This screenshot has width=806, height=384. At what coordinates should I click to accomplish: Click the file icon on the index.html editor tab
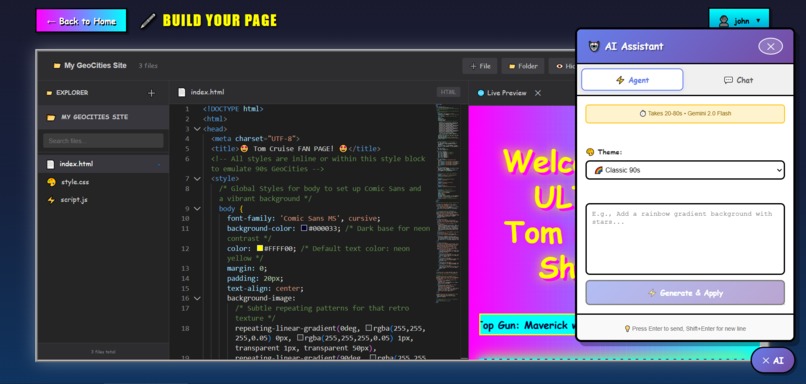coord(181,93)
